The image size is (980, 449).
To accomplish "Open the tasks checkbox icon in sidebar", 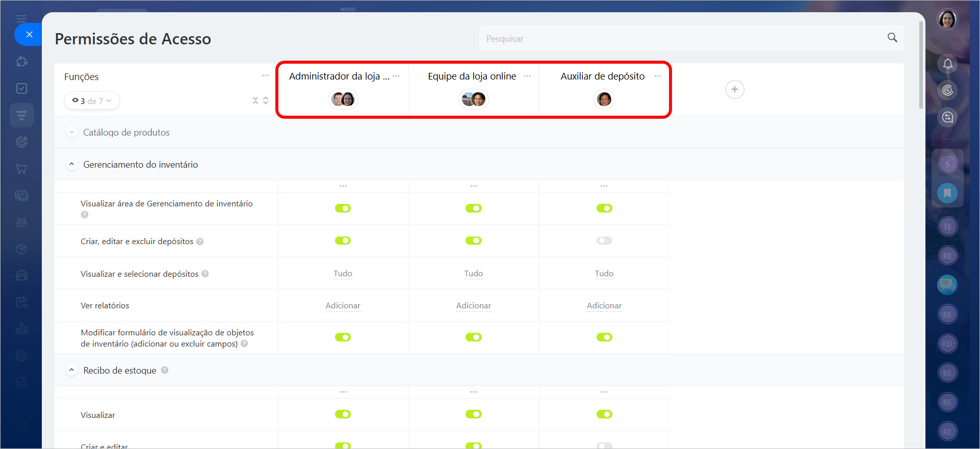I will click(21, 88).
